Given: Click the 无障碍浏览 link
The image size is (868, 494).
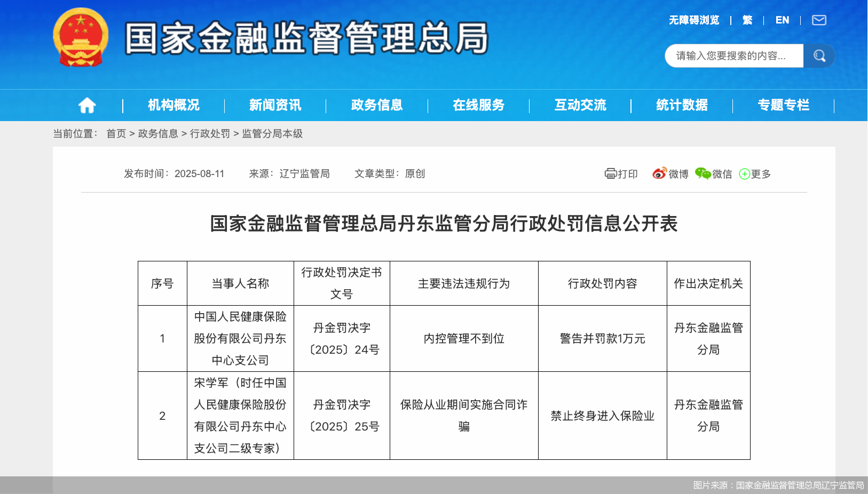Looking at the screenshot, I should [694, 20].
